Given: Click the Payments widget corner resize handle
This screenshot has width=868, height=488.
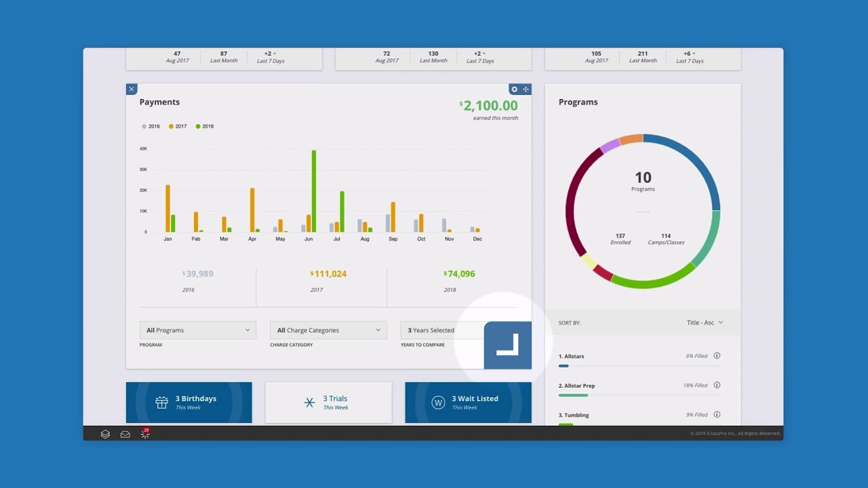Looking at the screenshot, I should click(x=508, y=345).
